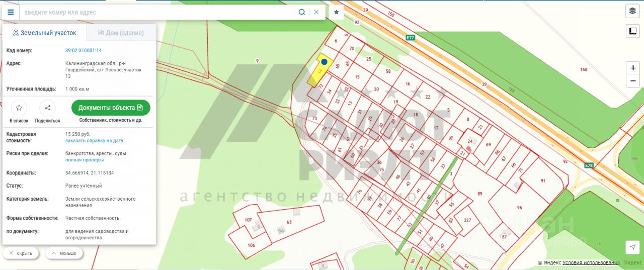
Task: Click the coordinates value 54.666914, 21.115134
Action: (90, 173)
